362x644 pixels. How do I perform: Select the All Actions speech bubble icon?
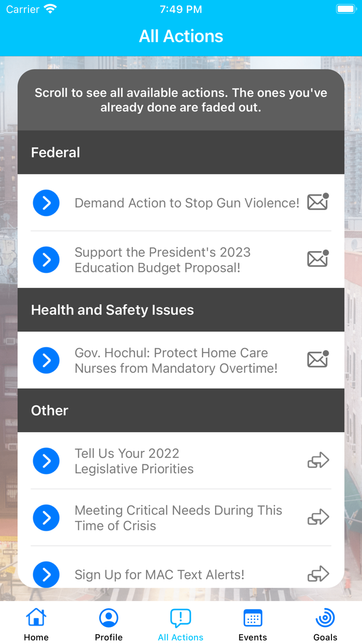point(180,617)
